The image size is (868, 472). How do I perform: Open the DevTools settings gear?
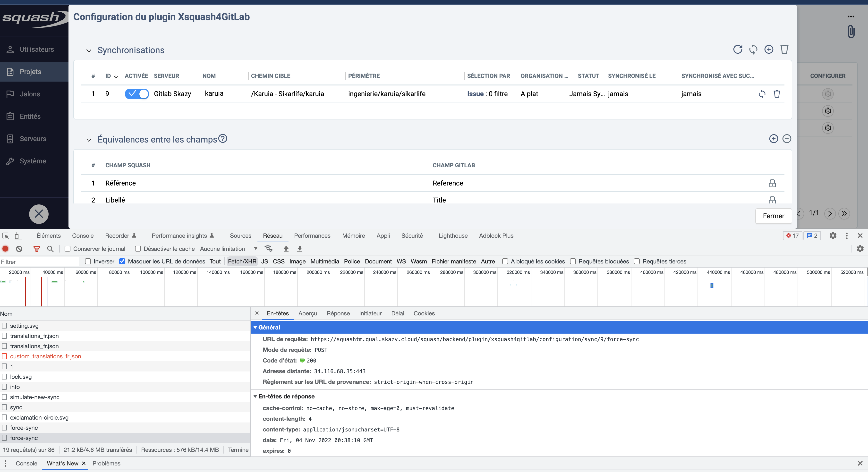(x=833, y=236)
